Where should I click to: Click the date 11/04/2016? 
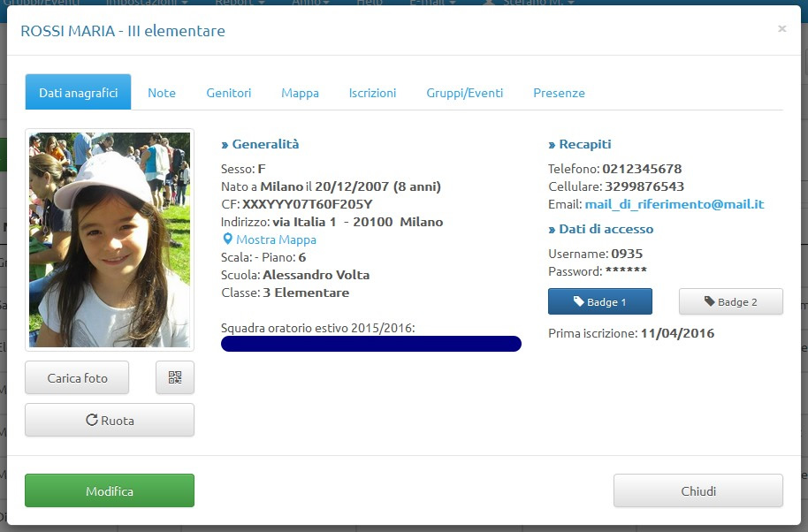click(678, 333)
